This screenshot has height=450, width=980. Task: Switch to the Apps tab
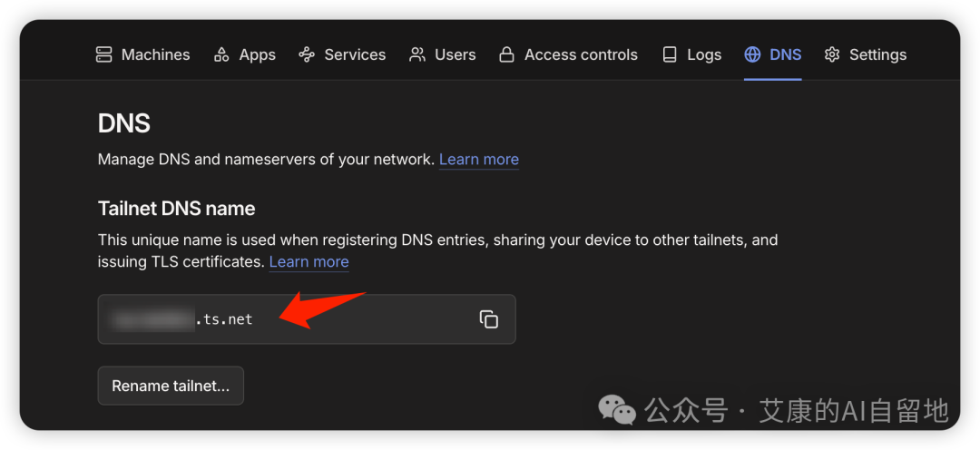(x=244, y=55)
